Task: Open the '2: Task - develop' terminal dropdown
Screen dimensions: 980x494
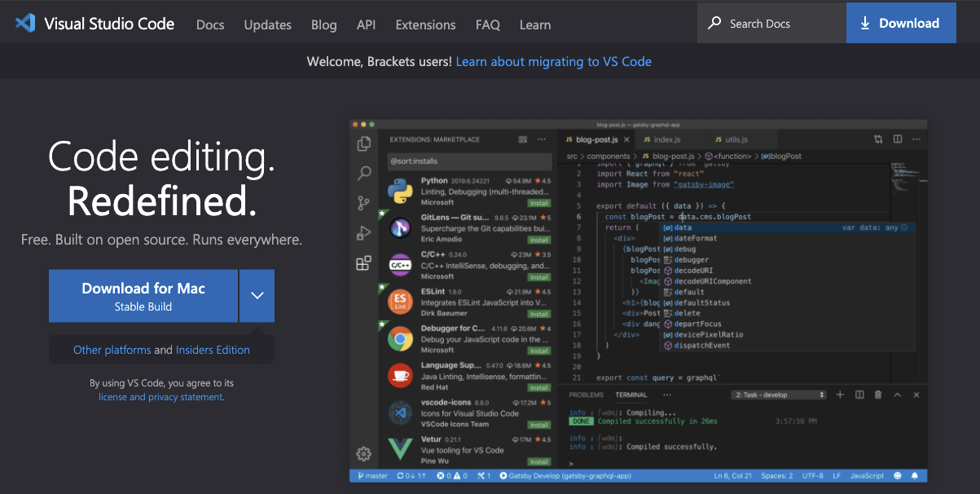Action: tap(779, 395)
